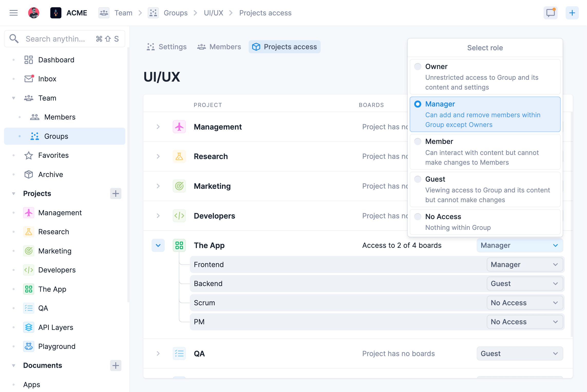Open the API Layers project
The image size is (587, 392).
click(55, 327)
